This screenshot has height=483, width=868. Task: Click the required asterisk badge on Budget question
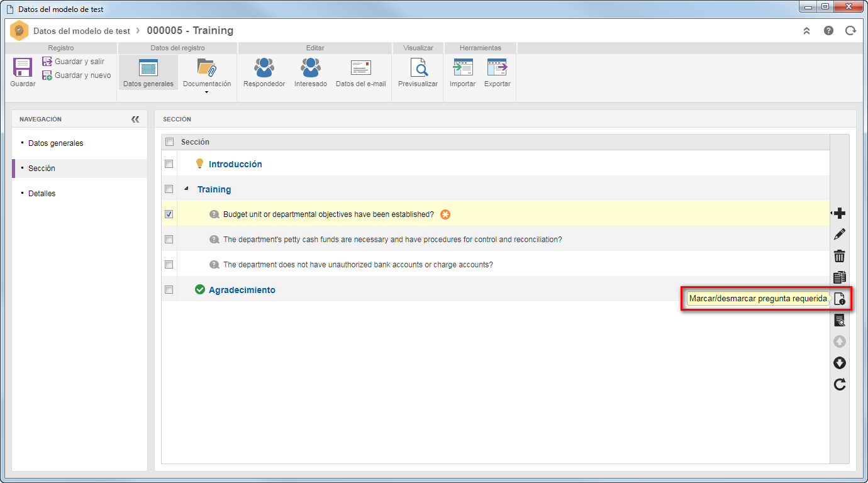[445, 214]
